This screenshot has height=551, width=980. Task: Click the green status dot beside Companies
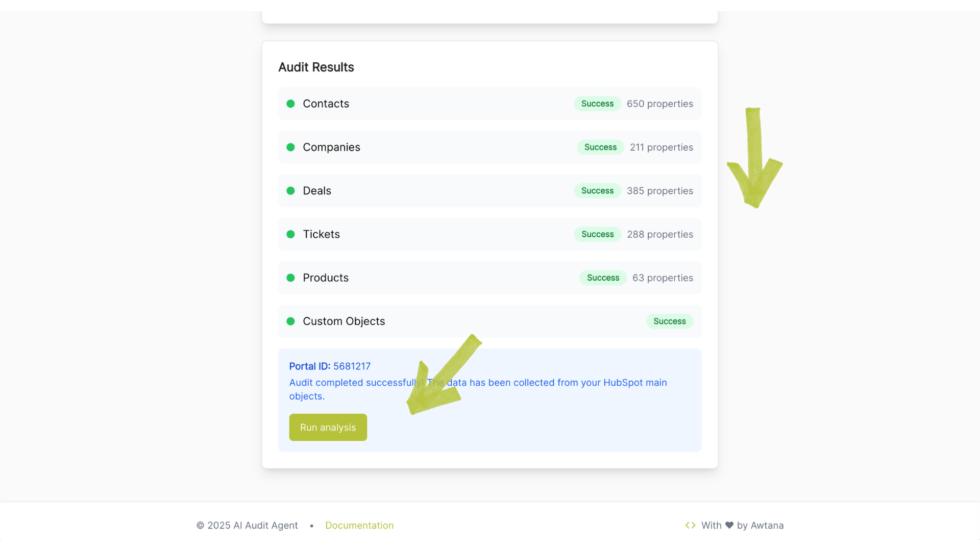(290, 147)
